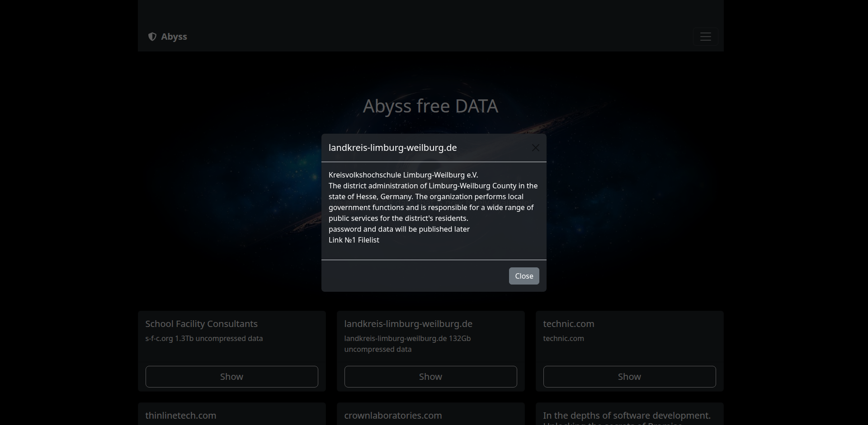Click 's-f-c.org 1.3Tb uncompressed data' text
Image resolution: width=868 pixels, height=425 pixels.
(x=204, y=338)
